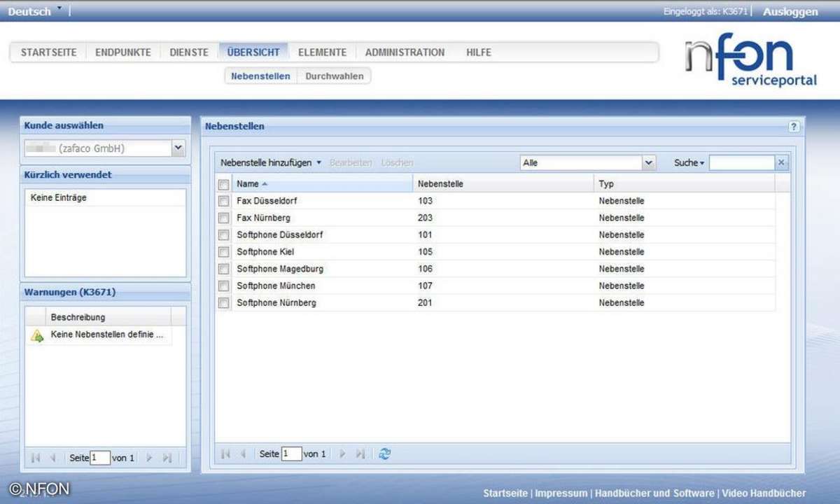Click the Ausloggen link

tap(790, 12)
